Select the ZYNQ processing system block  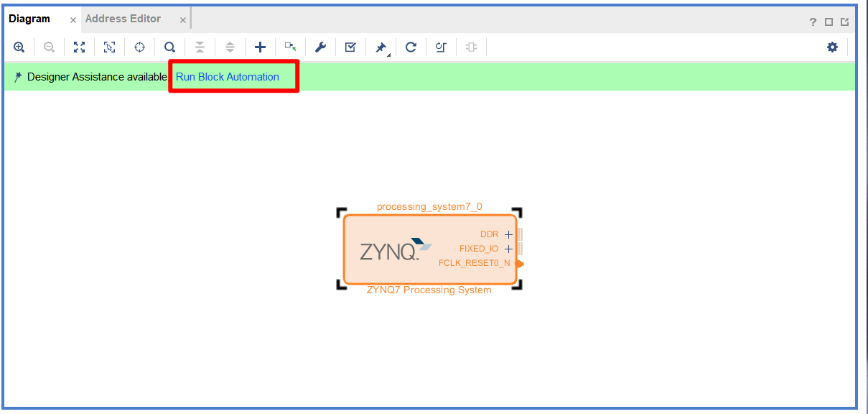coord(430,249)
